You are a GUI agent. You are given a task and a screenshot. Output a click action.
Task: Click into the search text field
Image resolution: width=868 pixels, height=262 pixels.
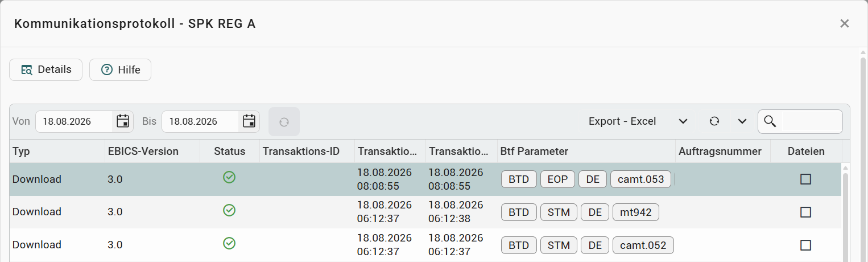[812, 121]
